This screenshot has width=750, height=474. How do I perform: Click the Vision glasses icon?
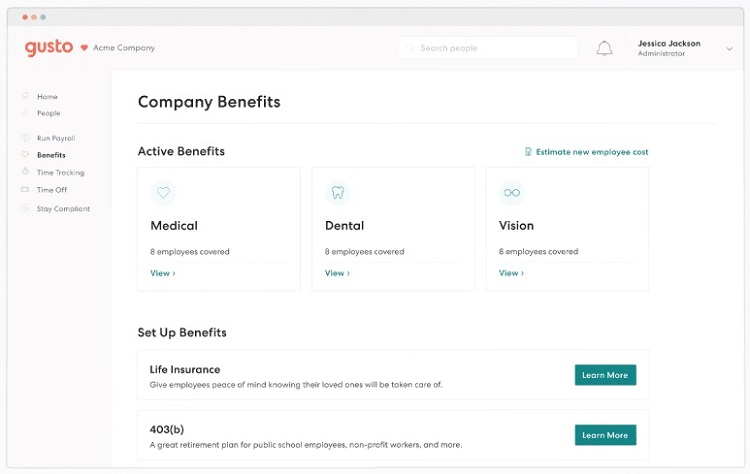point(512,192)
